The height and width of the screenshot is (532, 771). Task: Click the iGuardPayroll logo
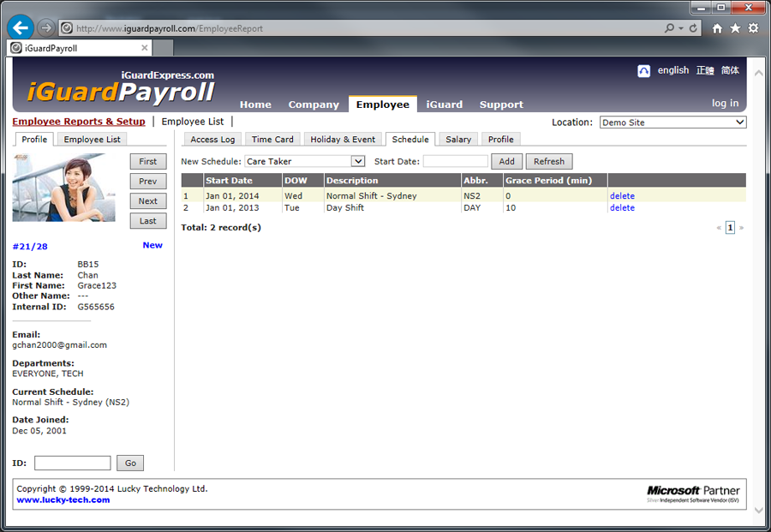(121, 87)
